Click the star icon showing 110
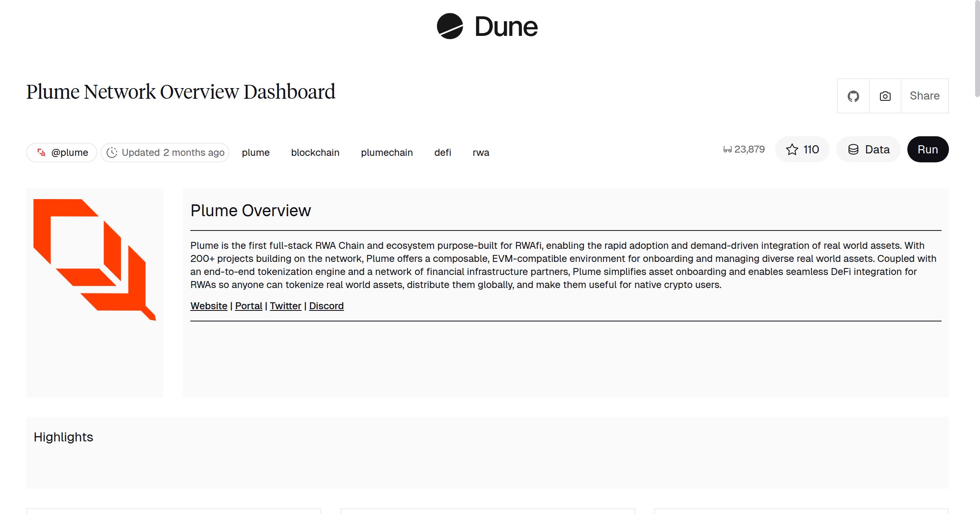The height and width of the screenshot is (514, 980). 792,149
